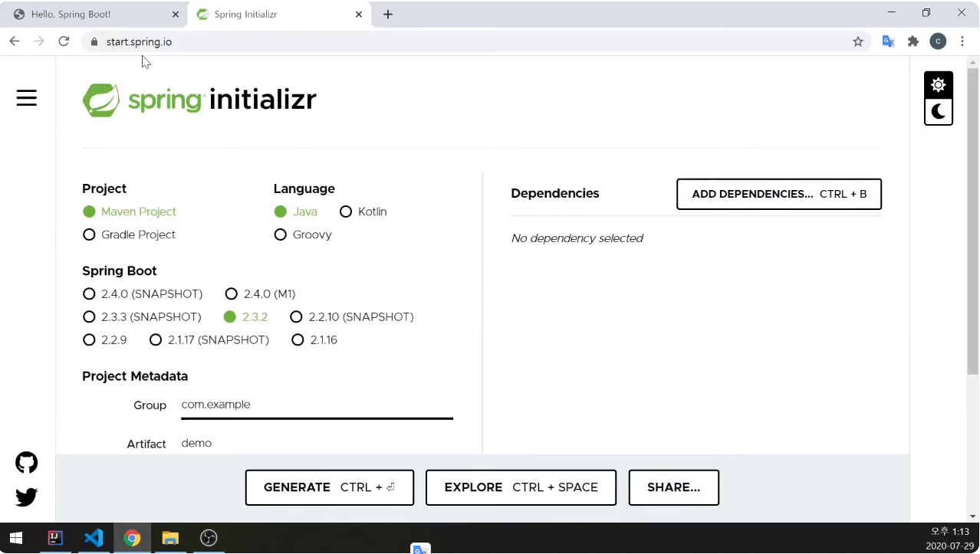Select Kotlin language option
This screenshot has height=554, width=980.
pos(363,211)
